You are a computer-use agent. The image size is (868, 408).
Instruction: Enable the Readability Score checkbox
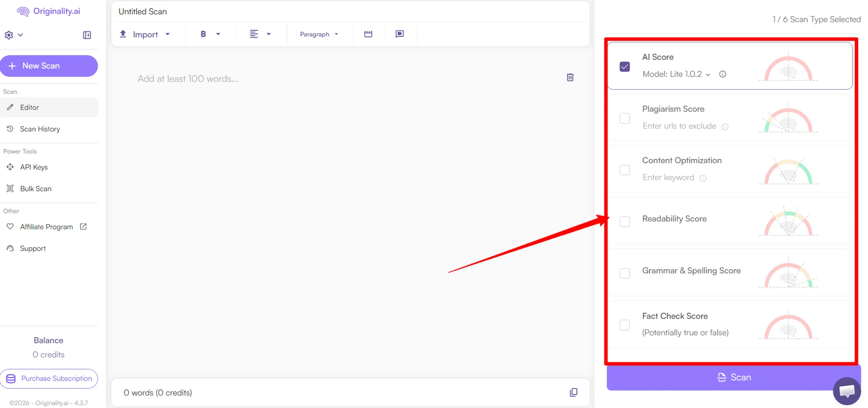(625, 222)
